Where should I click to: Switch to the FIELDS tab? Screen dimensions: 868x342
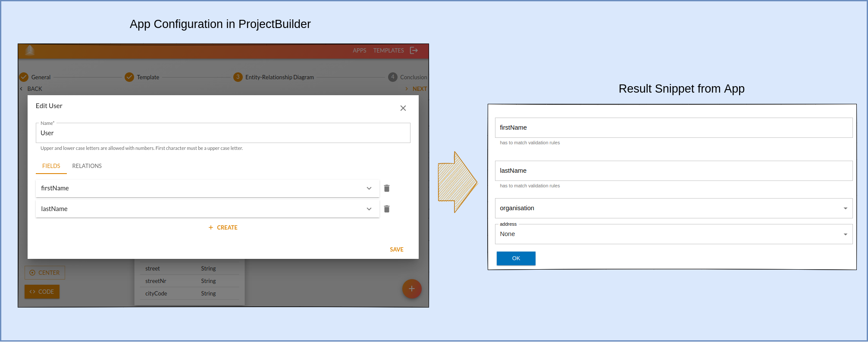point(51,166)
